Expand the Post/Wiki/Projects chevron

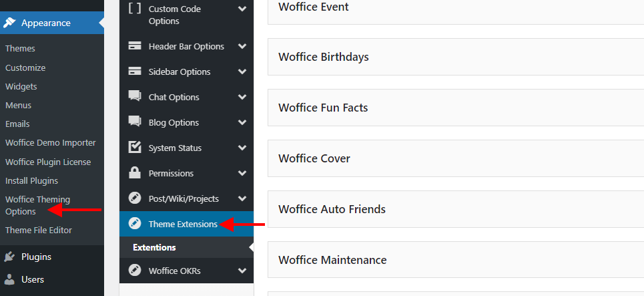click(x=242, y=198)
